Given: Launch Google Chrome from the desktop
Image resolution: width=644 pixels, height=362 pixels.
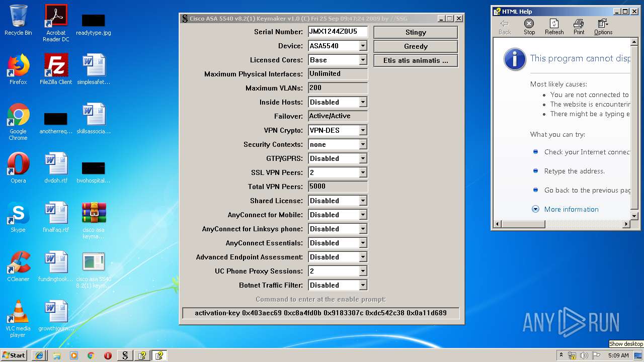Looking at the screenshot, I should tap(18, 122).
